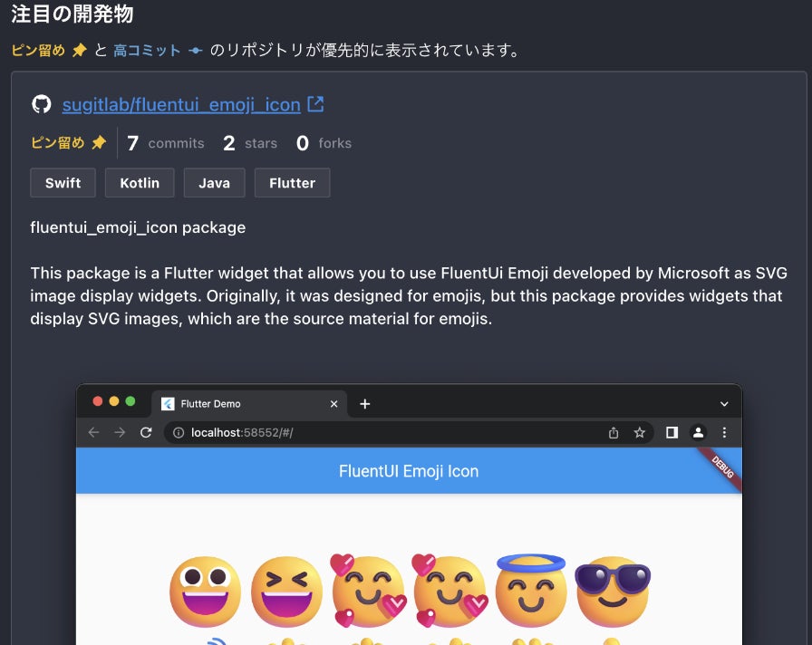Image resolution: width=812 pixels, height=645 pixels.
Task: Select the Flutter Demo browser tab
Action: click(x=249, y=404)
